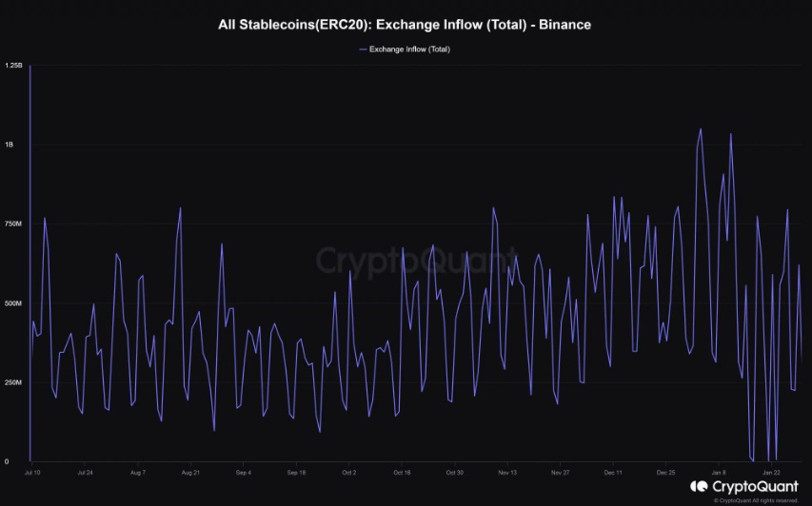This screenshot has height=506, width=812.
Task: Click the 500M y-axis label
Action: pyautogui.click(x=13, y=303)
